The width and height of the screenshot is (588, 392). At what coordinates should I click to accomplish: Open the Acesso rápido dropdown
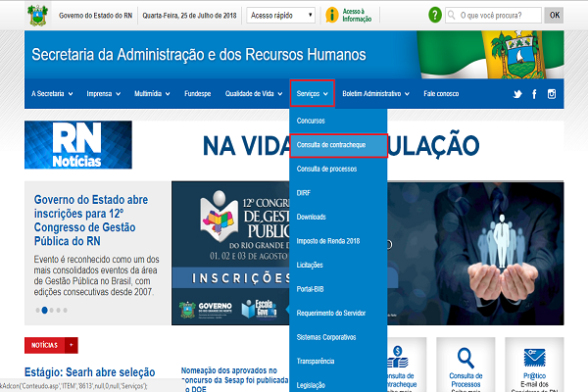click(x=281, y=16)
